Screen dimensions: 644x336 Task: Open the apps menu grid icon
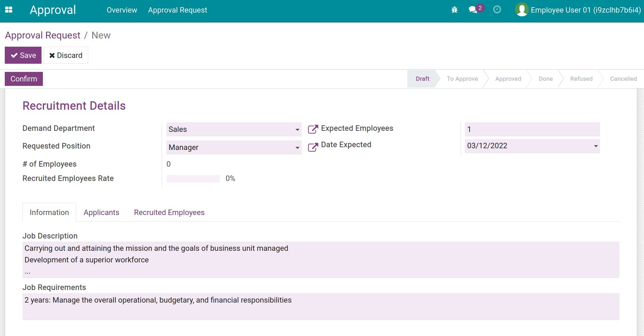pos(9,10)
